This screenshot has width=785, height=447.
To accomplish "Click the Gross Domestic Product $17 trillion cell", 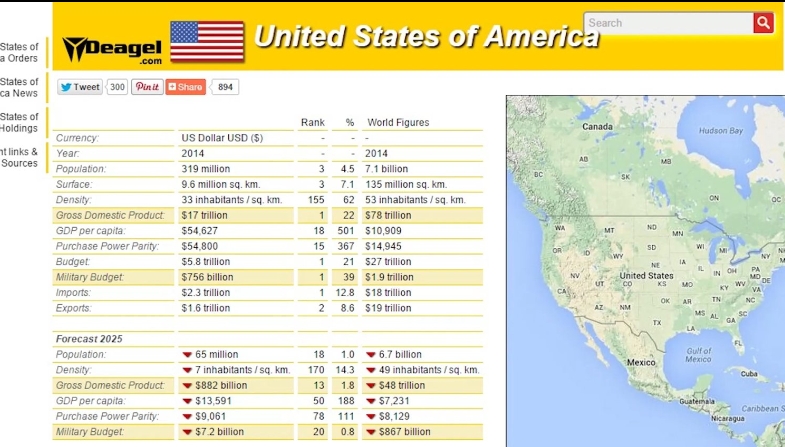I will (236, 215).
